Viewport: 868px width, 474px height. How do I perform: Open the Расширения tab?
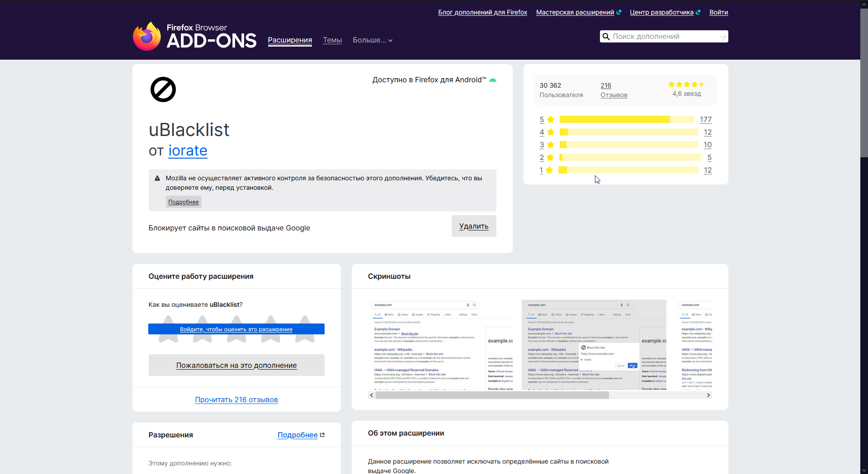[290, 40]
